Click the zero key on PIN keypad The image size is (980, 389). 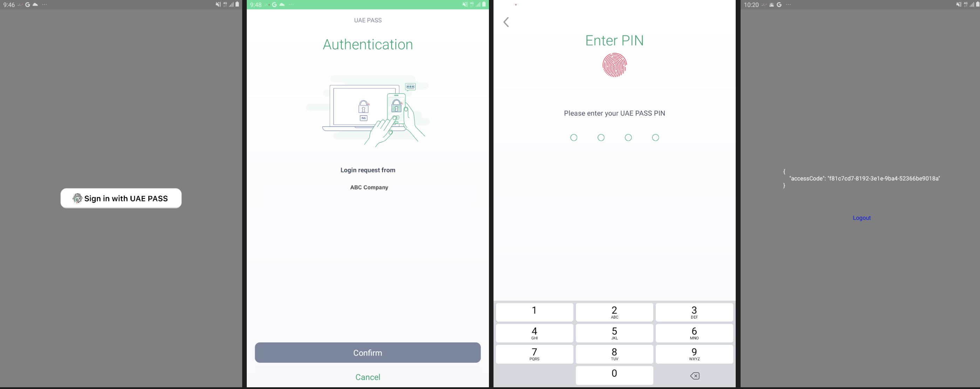pyautogui.click(x=614, y=373)
